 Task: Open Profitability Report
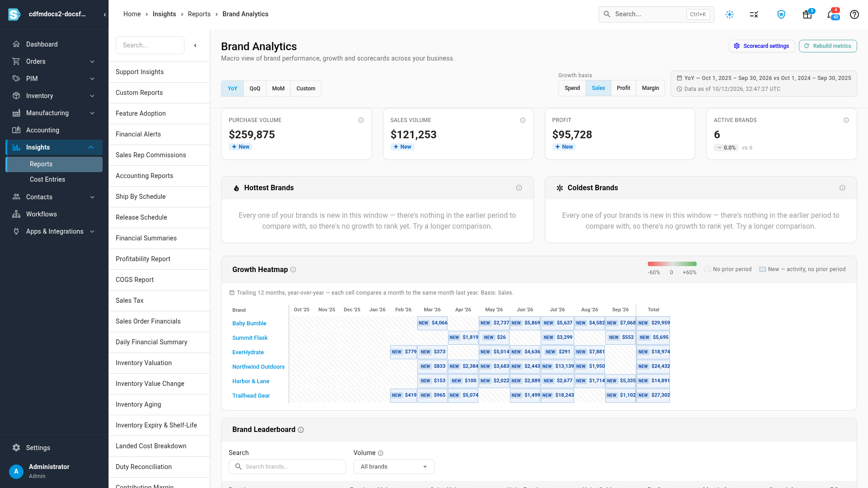(159, 259)
